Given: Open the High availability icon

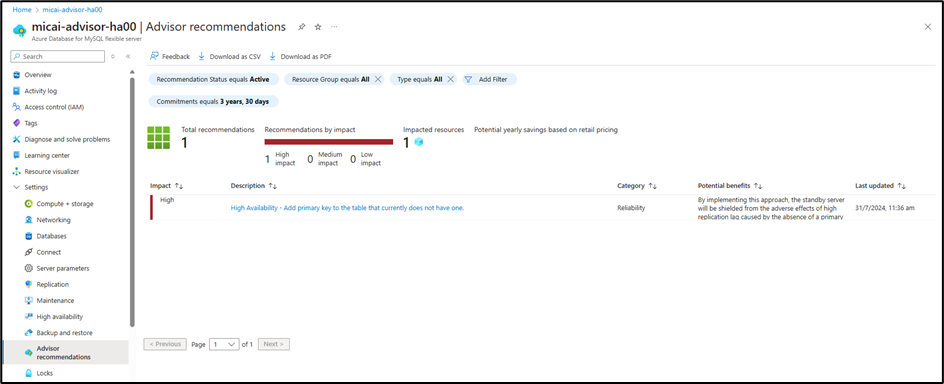Looking at the screenshot, I should tap(28, 317).
